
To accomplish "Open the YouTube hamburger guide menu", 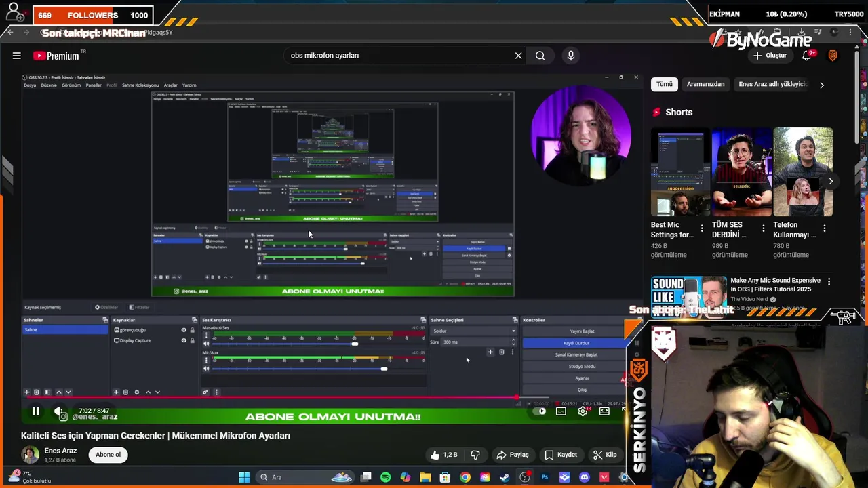I will click(x=16, y=56).
